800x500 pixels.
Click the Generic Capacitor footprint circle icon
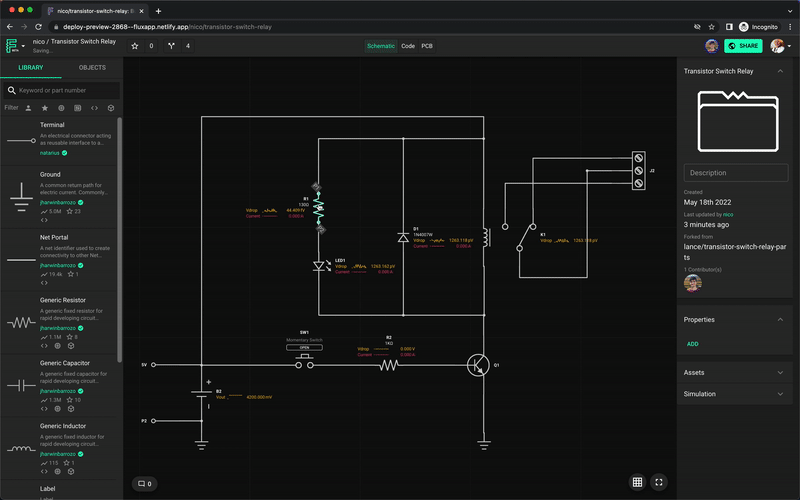click(x=58, y=409)
